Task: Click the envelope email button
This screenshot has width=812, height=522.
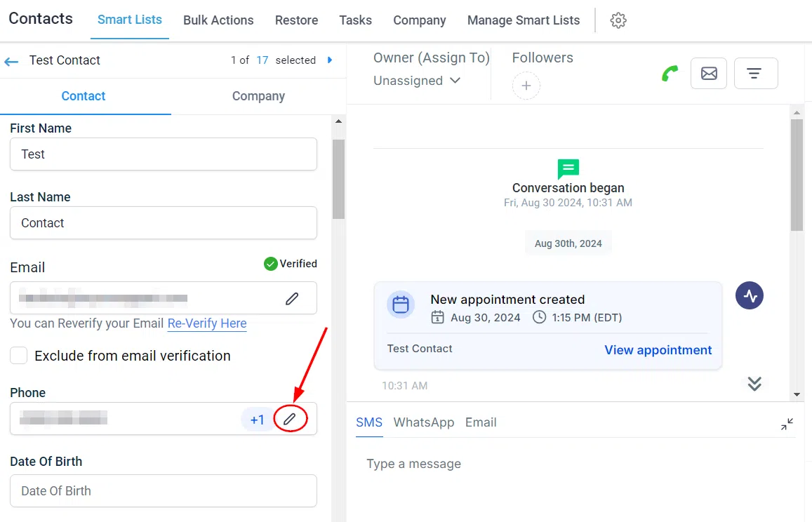Action: tap(709, 74)
